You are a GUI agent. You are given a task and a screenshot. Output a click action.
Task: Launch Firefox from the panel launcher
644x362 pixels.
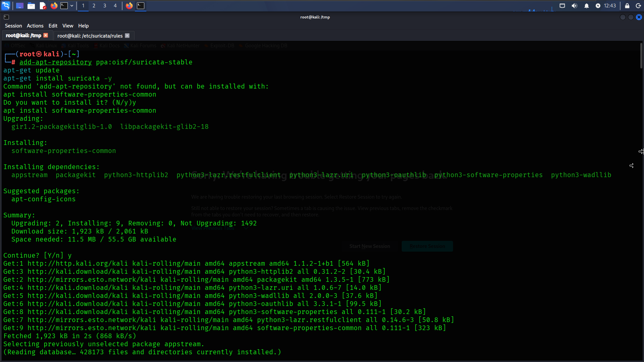[54, 6]
